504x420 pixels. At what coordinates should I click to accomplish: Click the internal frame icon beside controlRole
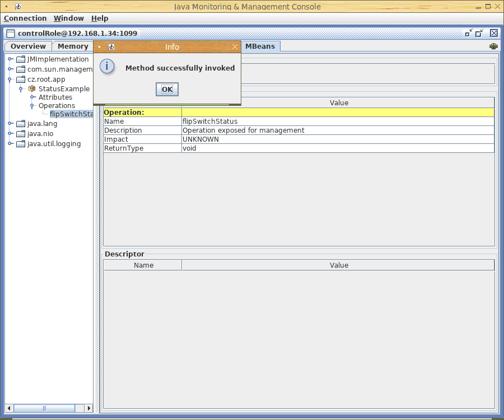pos(11,34)
